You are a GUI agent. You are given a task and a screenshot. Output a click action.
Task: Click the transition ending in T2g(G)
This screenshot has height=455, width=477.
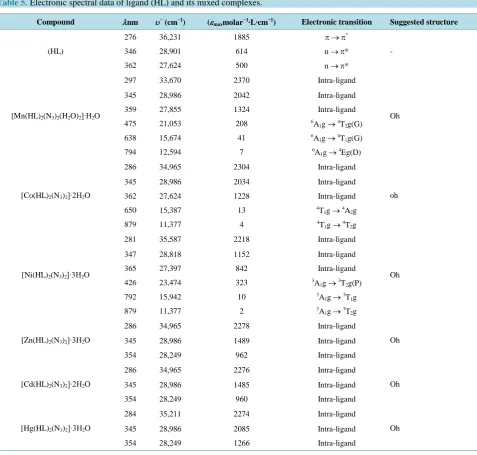337,124
